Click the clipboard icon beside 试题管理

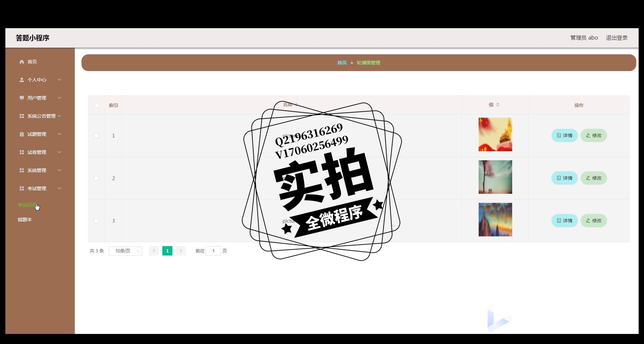coord(22,134)
